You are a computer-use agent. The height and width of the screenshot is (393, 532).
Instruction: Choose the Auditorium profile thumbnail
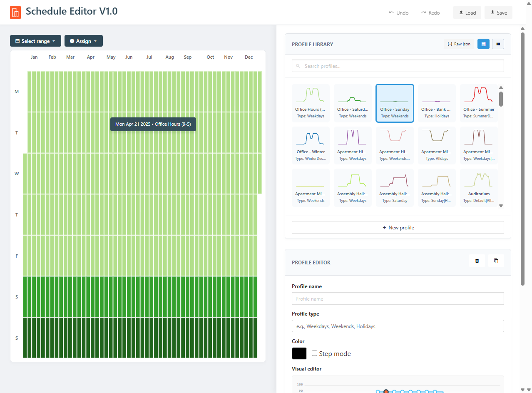(x=478, y=188)
